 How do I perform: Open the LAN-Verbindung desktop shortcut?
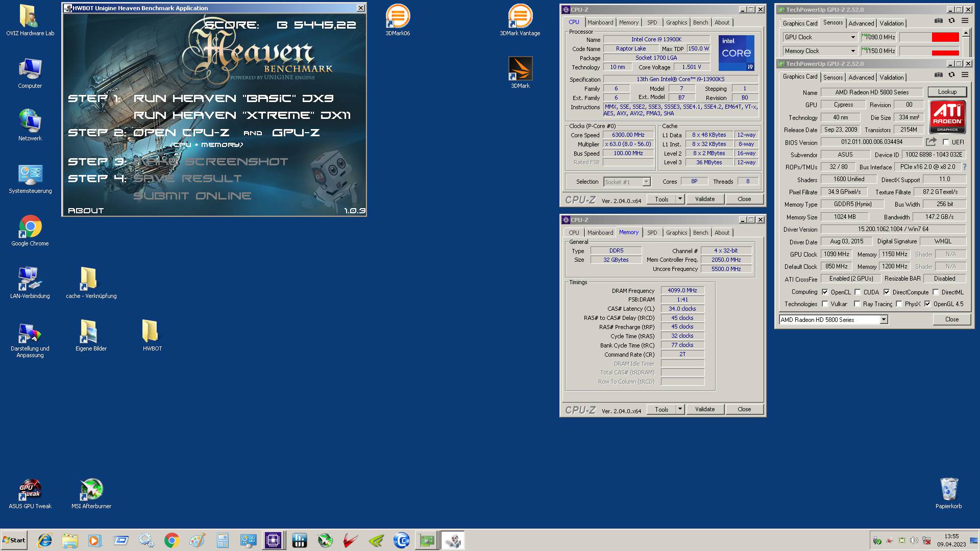click(x=30, y=283)
